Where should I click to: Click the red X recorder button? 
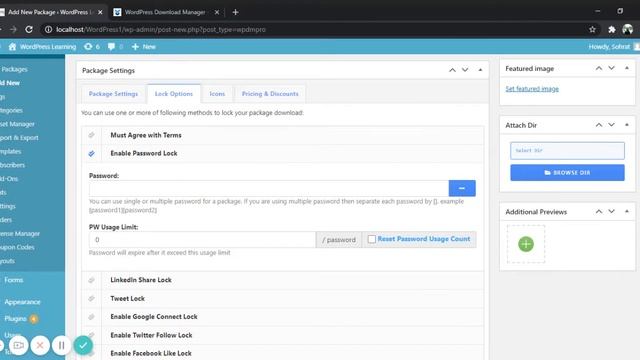(40, 345)
